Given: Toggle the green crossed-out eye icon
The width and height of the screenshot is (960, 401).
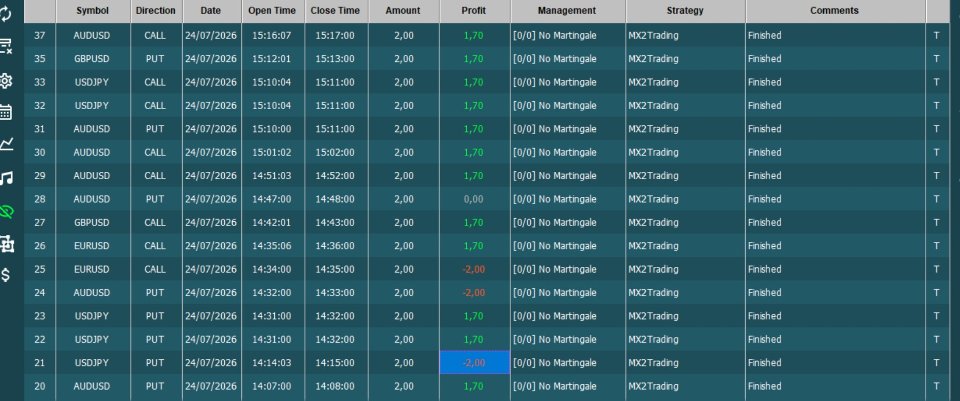Looking at the screenshot, I should tap(7, 212).
